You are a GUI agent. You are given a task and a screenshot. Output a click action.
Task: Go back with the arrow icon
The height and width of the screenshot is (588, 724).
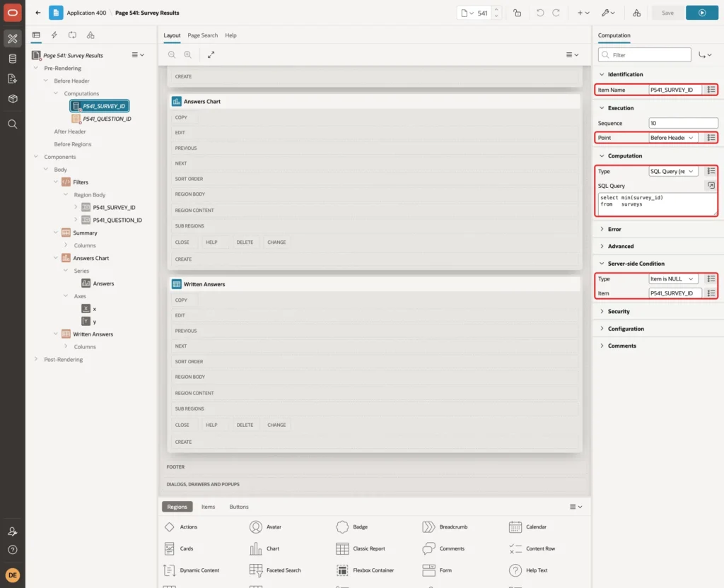[x=38, y=13]
